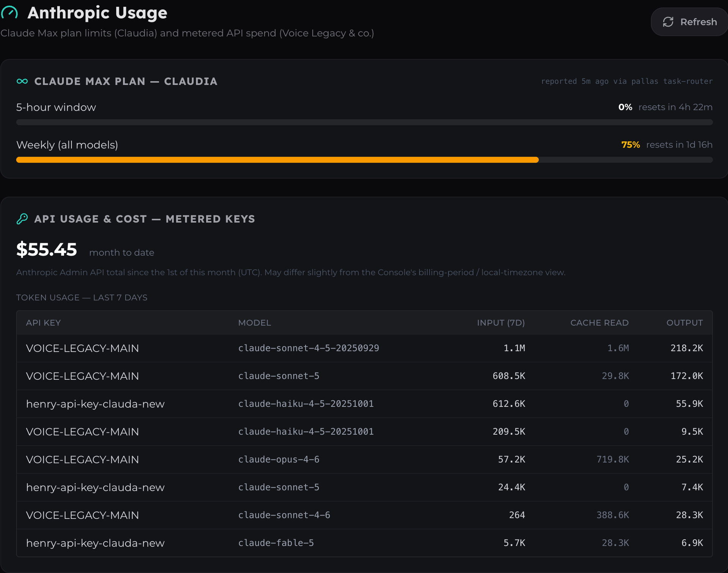Viewport: 728px width, 573px height.
Task: Click 'resets in 1d 16h' text
Action: (x=679, y=145)
